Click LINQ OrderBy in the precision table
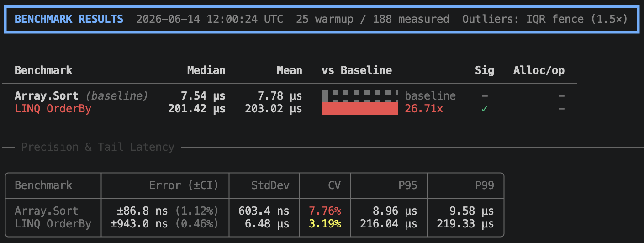Viewport: 644px width, 243px height. pos(53,224)
